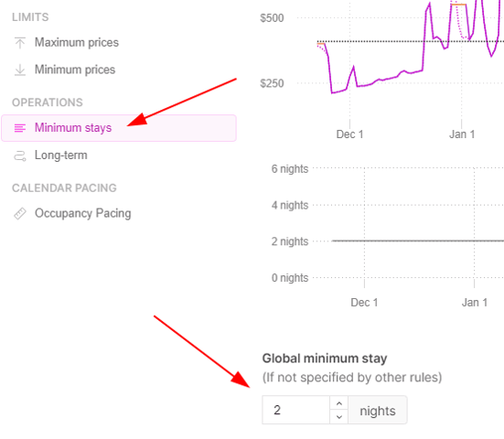Click the Long-term route icon
504x439 pixels.
click(20, 155)
